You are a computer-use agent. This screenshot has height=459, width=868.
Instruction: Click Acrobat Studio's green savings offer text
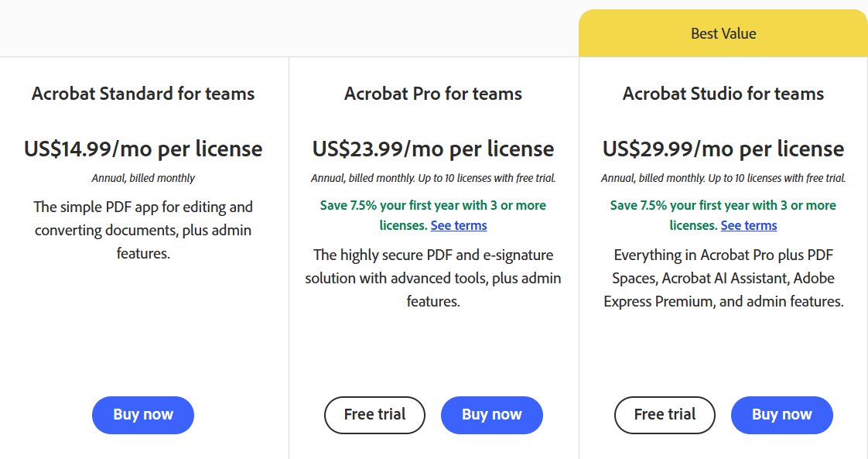pos(723,206)
